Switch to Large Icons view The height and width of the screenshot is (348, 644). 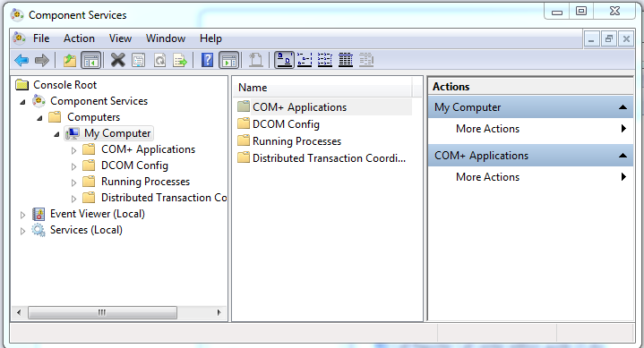coord(284,60)
